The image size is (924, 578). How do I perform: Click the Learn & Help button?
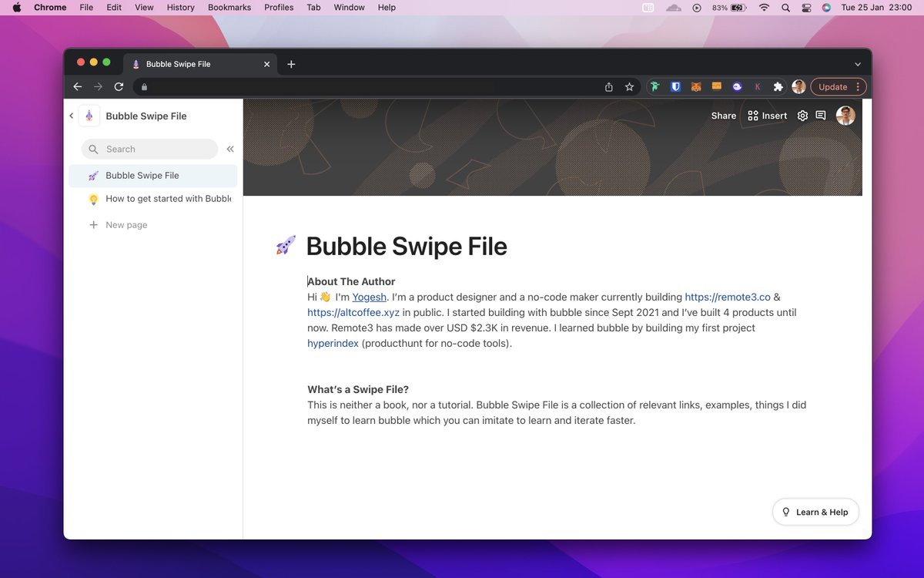click(815, 512)
